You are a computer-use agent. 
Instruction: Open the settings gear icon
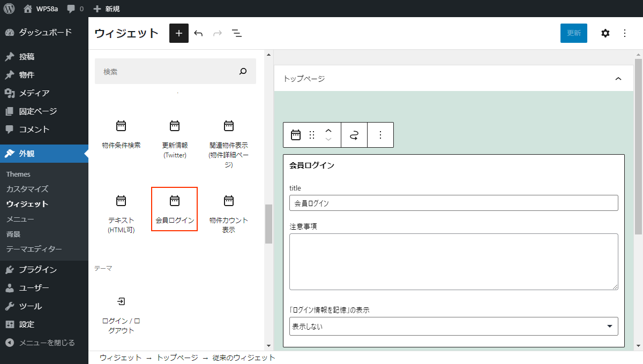605,33
